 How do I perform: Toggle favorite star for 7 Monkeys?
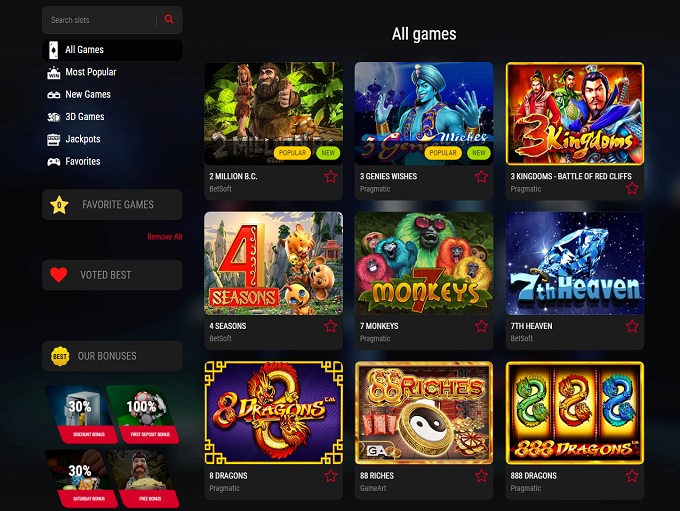point(481,326)
